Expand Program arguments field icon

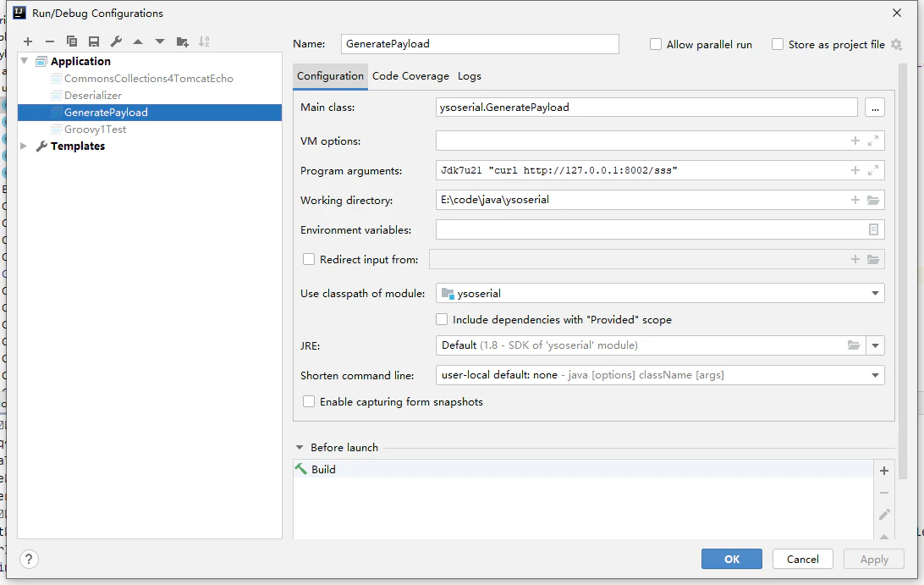click(x=873, y=170)
